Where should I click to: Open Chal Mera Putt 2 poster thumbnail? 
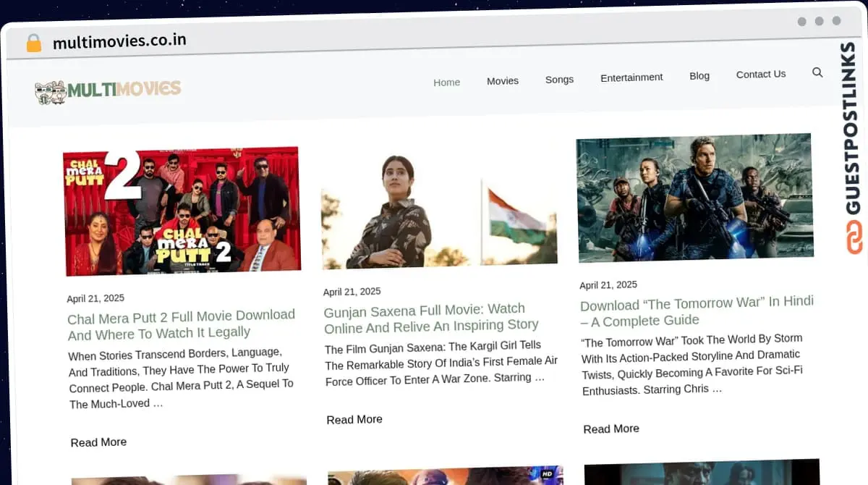click(182, 211)
